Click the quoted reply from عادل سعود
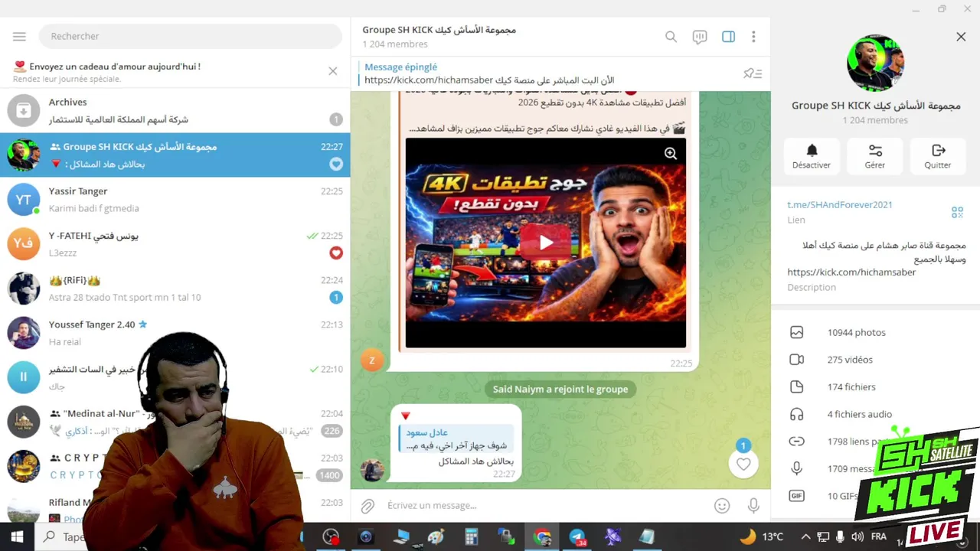 point(456,439)
